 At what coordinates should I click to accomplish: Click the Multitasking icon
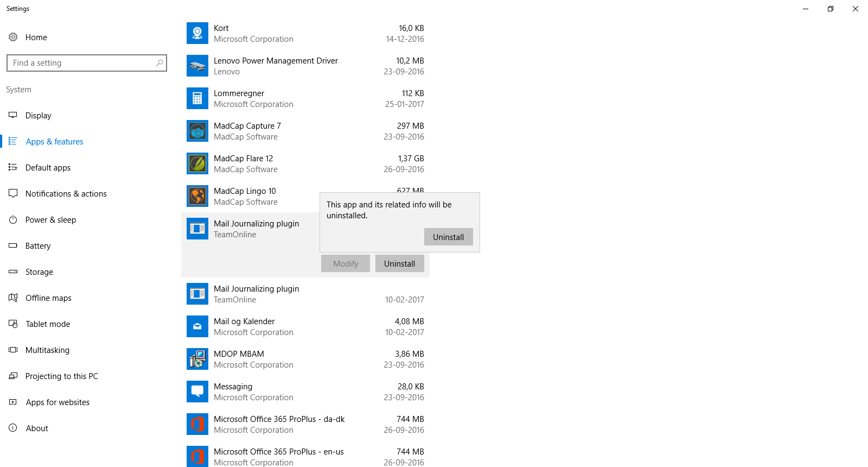[x=13, y=350]
